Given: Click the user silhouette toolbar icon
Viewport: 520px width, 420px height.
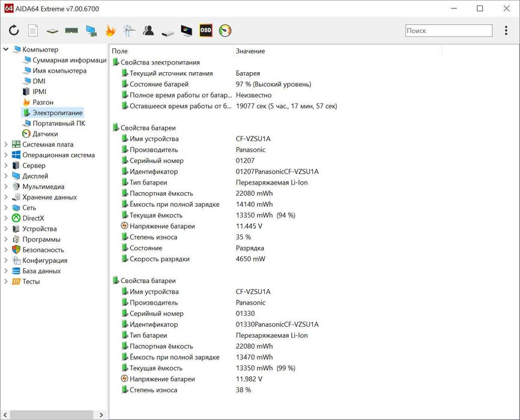Looking at the screenshot, I should (148, 31).
